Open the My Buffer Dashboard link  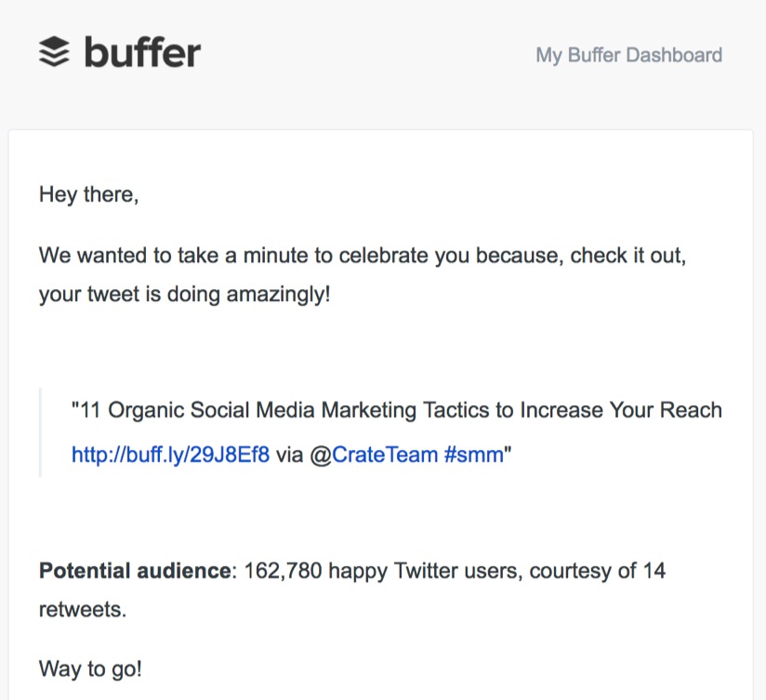point(628,55)
